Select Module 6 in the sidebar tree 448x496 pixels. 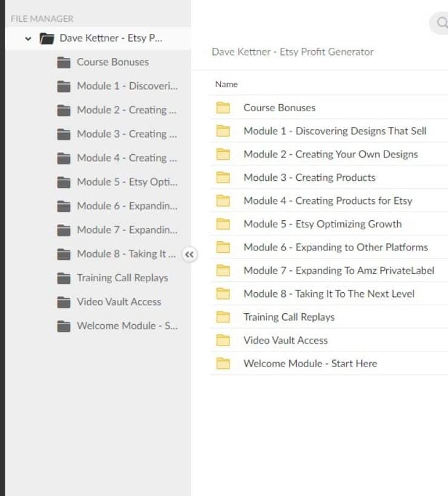click(x=127, y=206)
